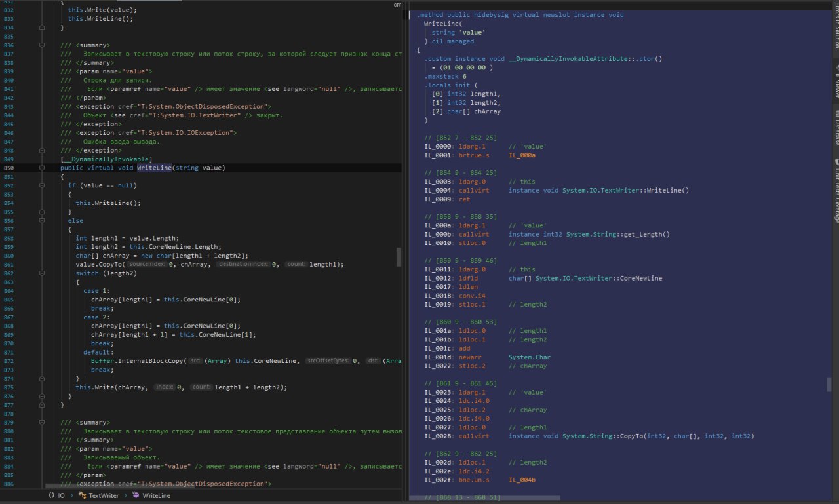Collapse the if block fold at line 852
This screenshot has width=839, height=504.
pos(43,185)
